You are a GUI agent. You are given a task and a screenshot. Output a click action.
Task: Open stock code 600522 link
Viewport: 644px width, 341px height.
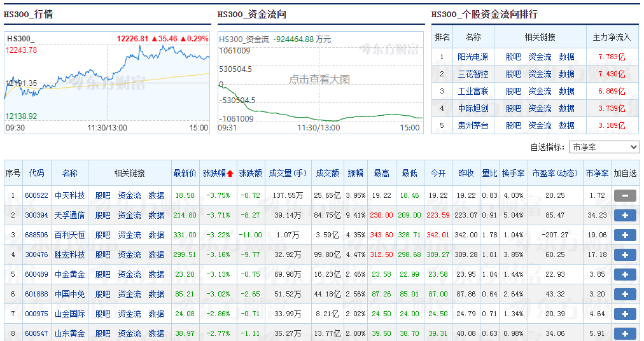pos(36,195)
